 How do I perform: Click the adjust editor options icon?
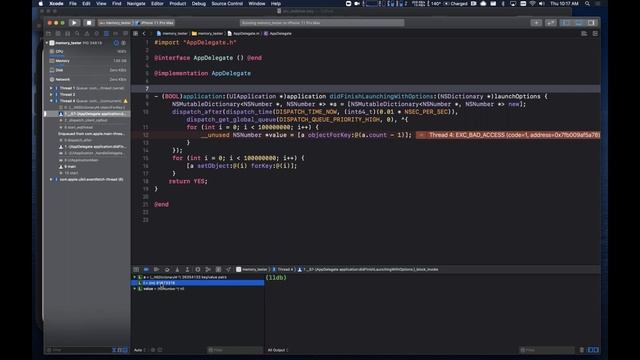[x=584, y=33]
